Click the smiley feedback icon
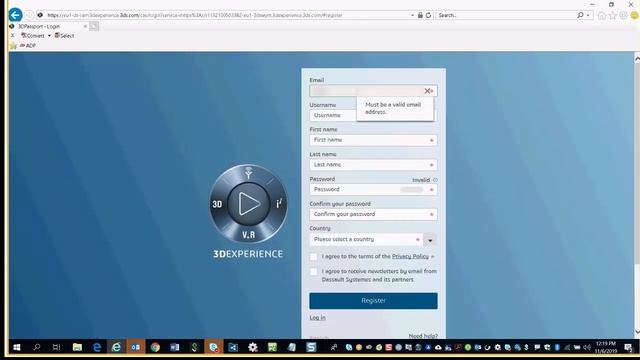The height and width of the screenshot is (360, 640). [x=634, y=16]
